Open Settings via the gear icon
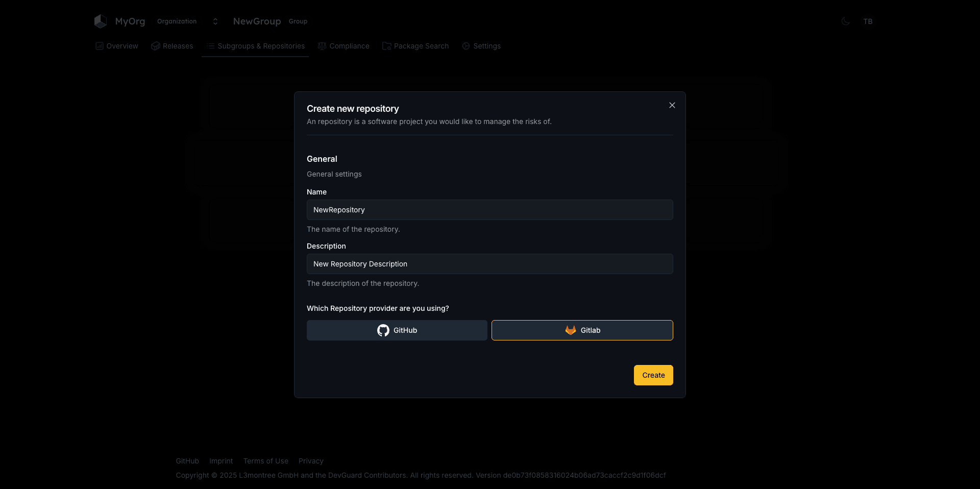This screenshot has width=980, height=489. point(465,46)
